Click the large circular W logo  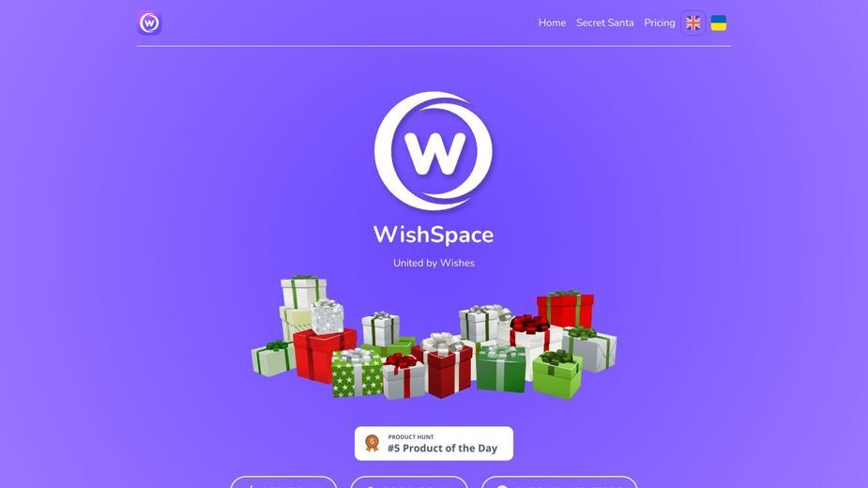tap(434, 151)
